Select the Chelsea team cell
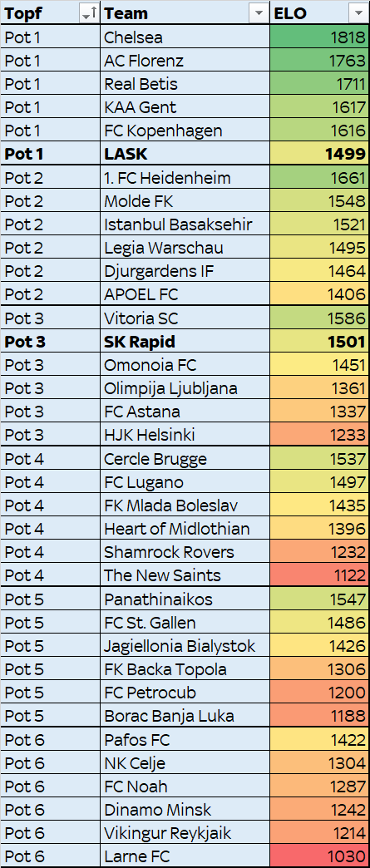The width and height of the screenshot is (370, 868). point(185,37)
